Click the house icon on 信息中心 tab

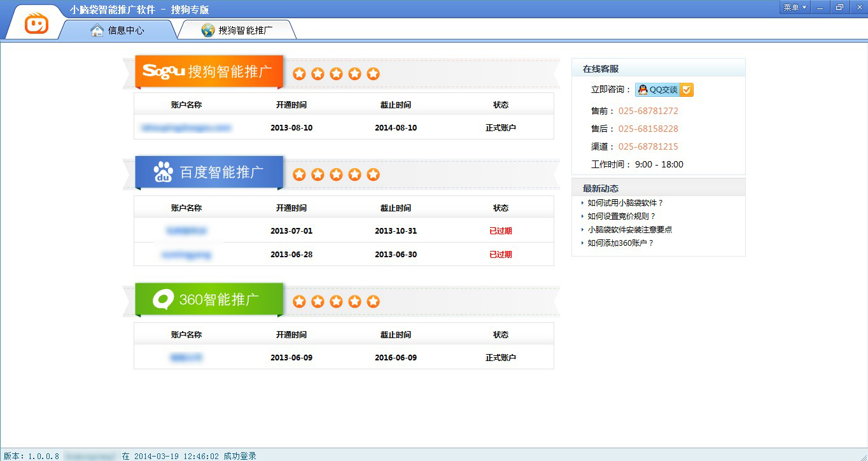pyautogui.click(x=97, y=30)
